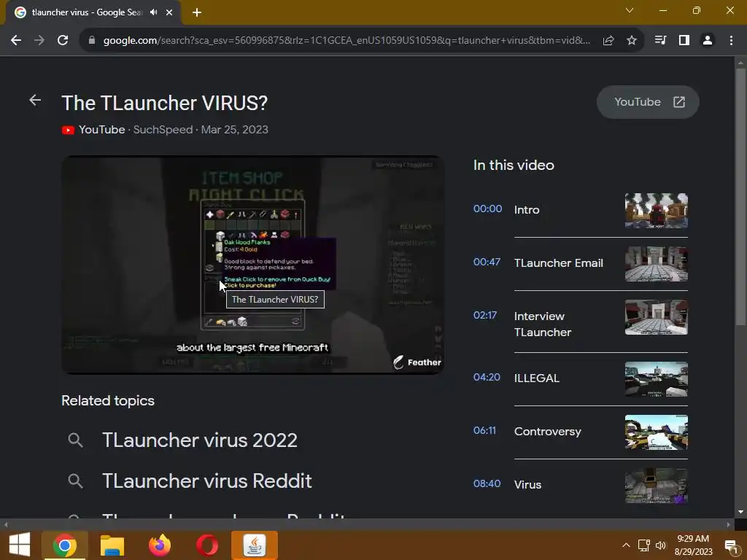Click the URL address bar

[x=347, y=41]
